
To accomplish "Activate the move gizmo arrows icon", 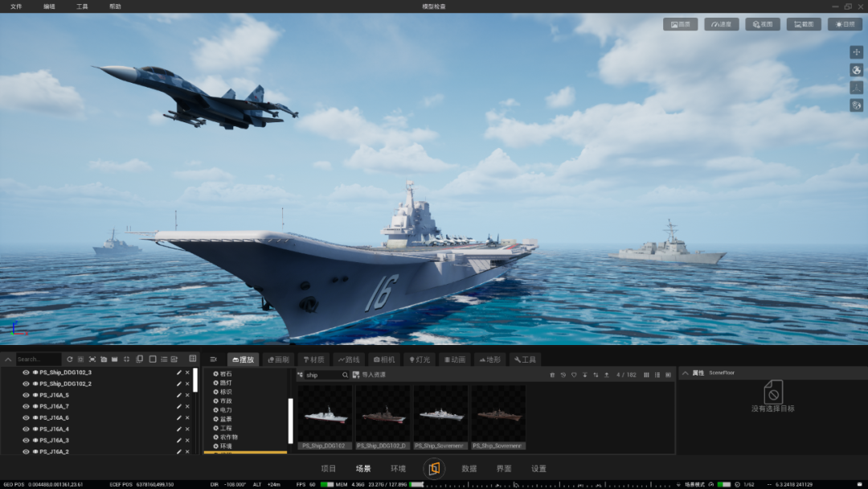I will pyautogui.click(x=857, y=52).
